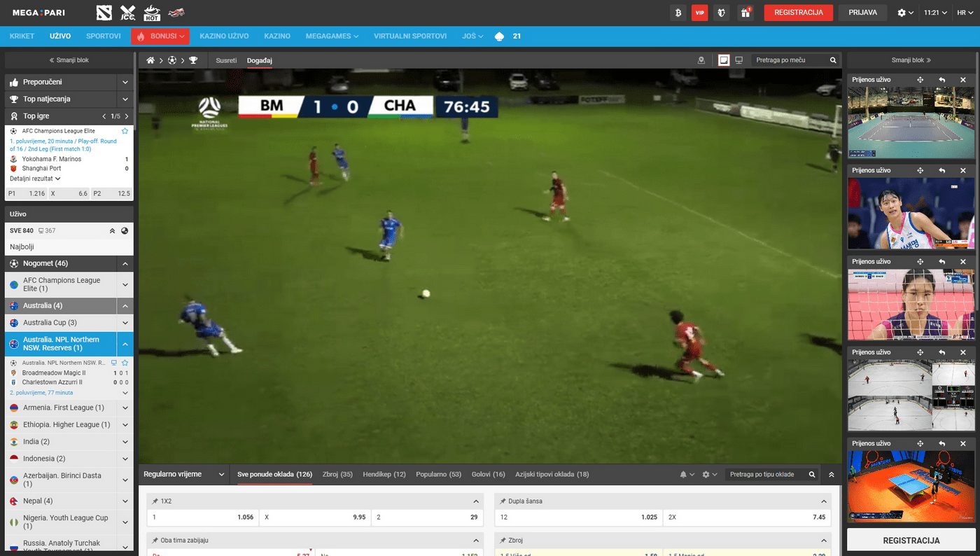Image resolution: width=980 pixels, height=556 pixels.
Task: Click the red REGISTRACIJA button in header
Action: click(798, 13)
